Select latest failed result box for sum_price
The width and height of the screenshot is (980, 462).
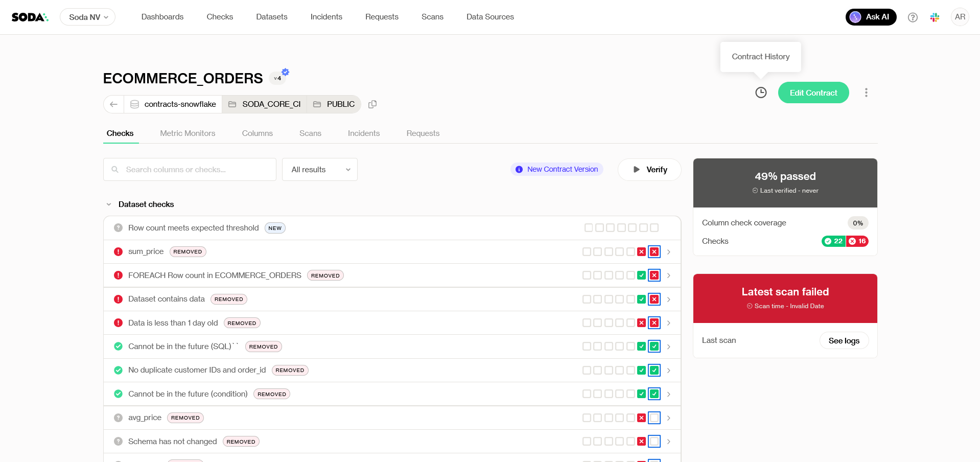654,252
